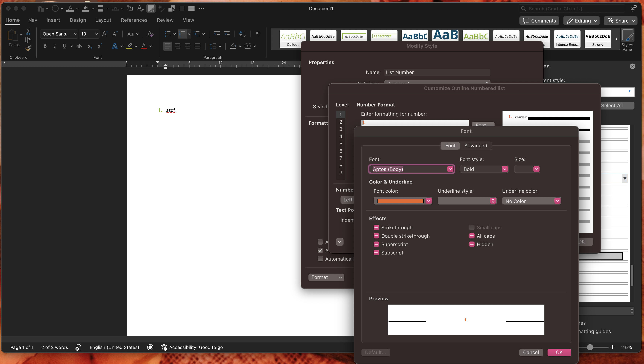Open the Underline color No Color dropdown

[x=532, y=201]
